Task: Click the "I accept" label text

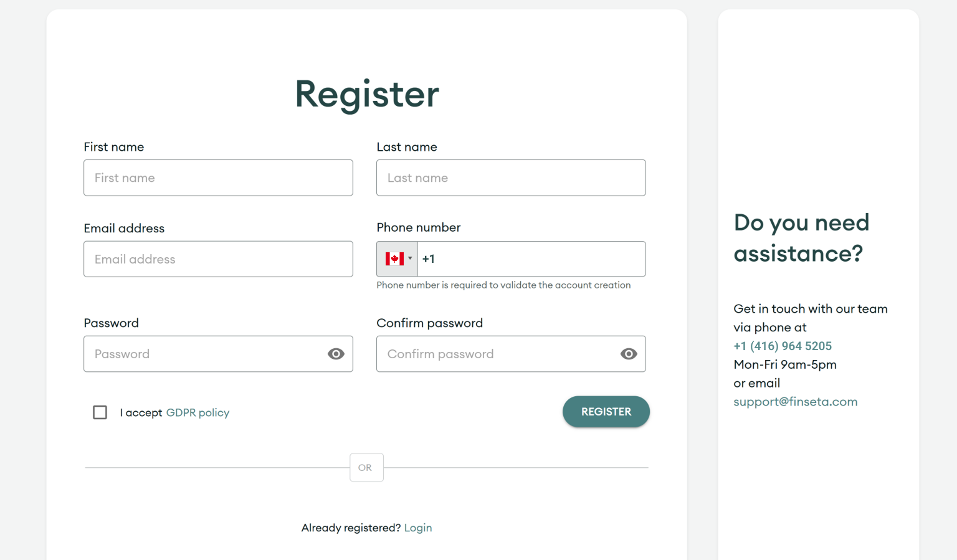Action: point(141,412)
